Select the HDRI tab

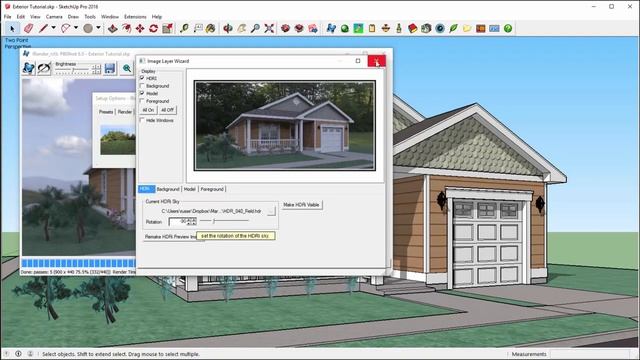point(146,189)
